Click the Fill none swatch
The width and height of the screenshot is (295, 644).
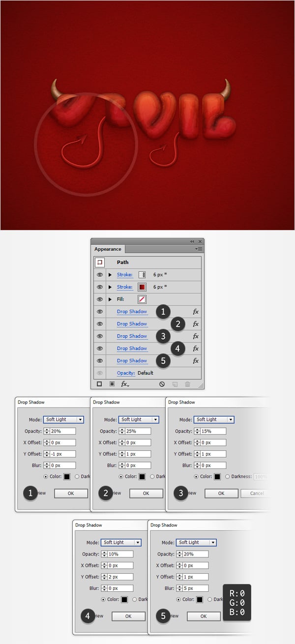(142, 299)
